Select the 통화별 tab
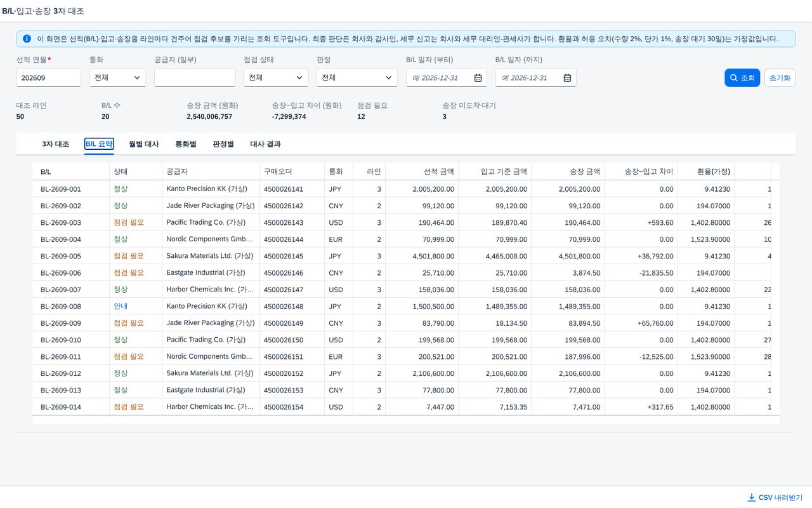Viewport: 812px width, 508px height. pos(186,144)
